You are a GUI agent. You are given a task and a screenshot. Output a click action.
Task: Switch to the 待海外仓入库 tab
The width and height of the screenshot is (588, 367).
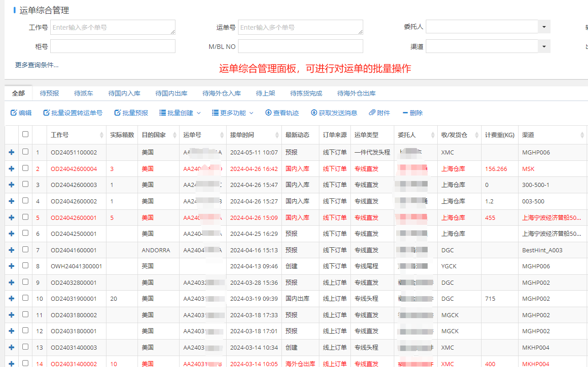tap(222, 93)
